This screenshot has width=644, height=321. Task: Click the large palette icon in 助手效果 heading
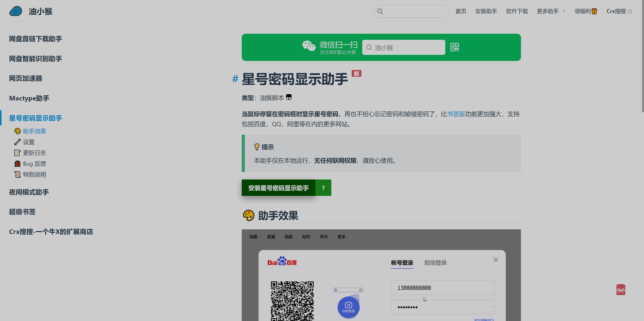click(249, 216)
